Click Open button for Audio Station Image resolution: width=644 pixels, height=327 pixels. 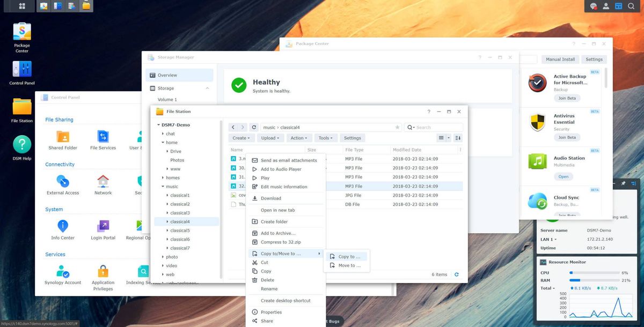(563, 176)
